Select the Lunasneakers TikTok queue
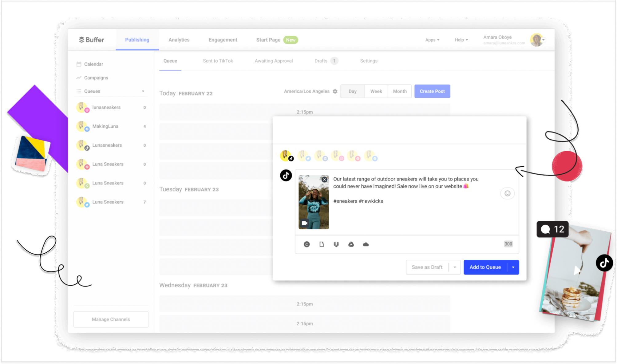The height and width of the screenshot is (364, 617). click(x=111, y=145)
